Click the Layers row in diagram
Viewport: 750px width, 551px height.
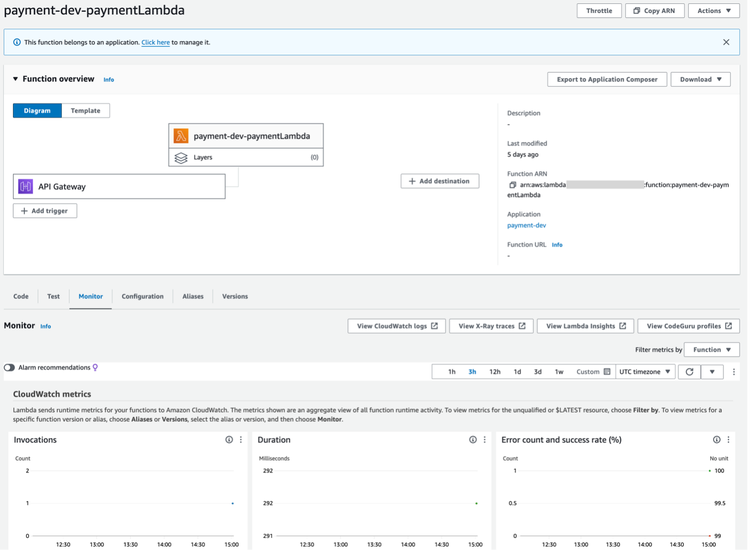tap(246, 157)
